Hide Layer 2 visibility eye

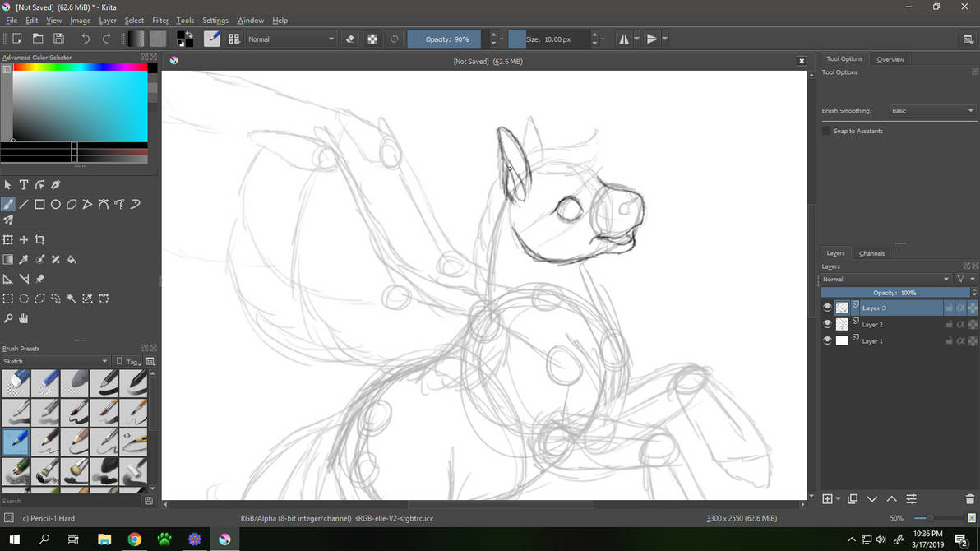(828, 324)
